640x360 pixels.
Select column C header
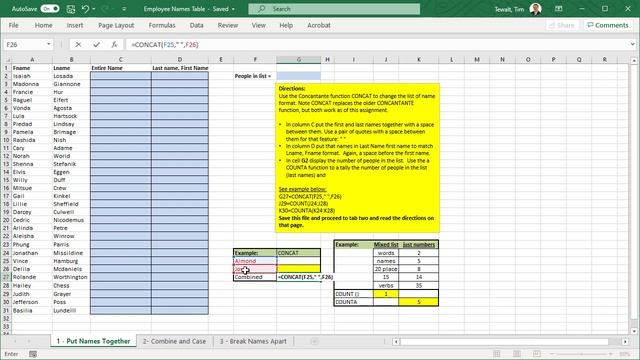[x=120, y=60]
